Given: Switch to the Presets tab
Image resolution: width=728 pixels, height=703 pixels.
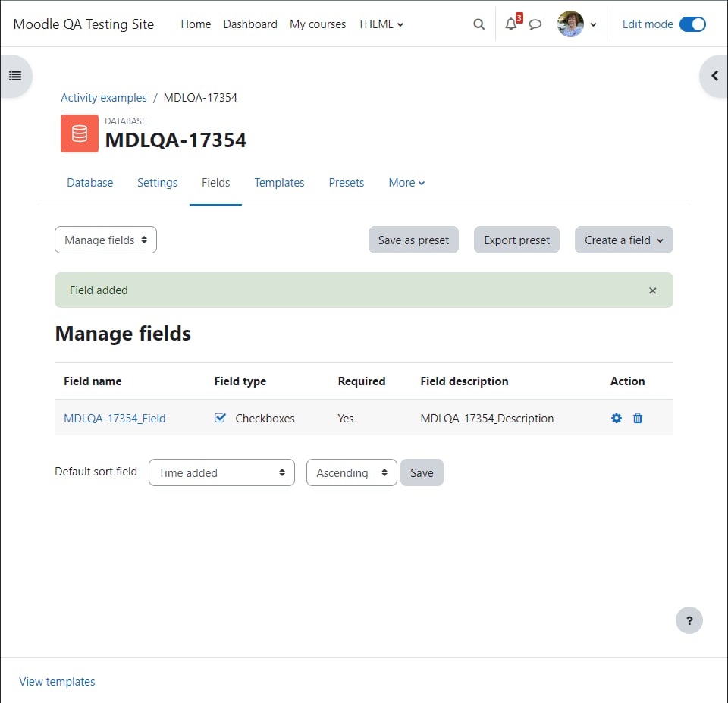Looking at the screenshot, I should click(x=347, y=183).
